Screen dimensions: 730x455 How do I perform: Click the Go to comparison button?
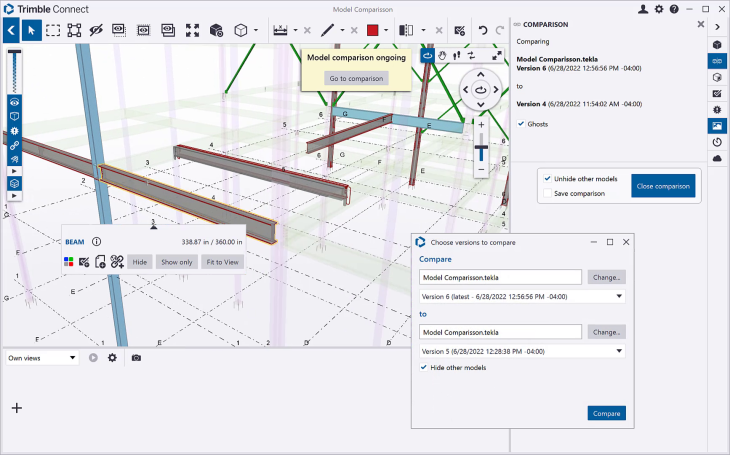tap(357, 78)
